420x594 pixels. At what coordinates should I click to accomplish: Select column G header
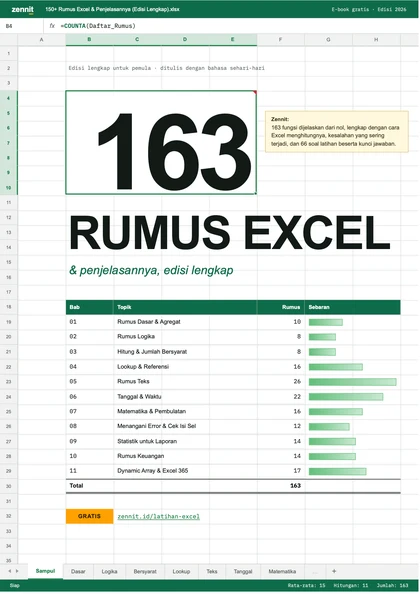[x=328, y=39]
